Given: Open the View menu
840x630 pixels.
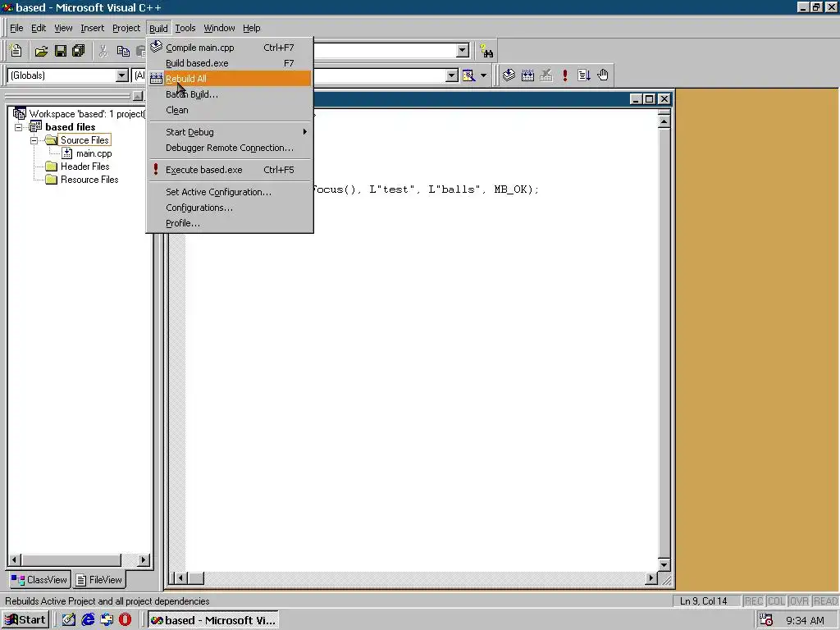Looking at the screenshot, I should [63, 28].
